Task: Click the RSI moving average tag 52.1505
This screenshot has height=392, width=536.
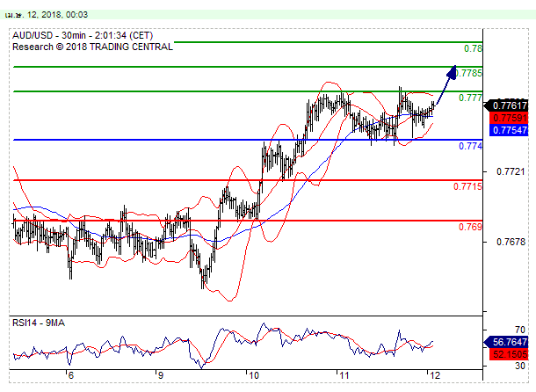Action: click(x=510, y=354)
